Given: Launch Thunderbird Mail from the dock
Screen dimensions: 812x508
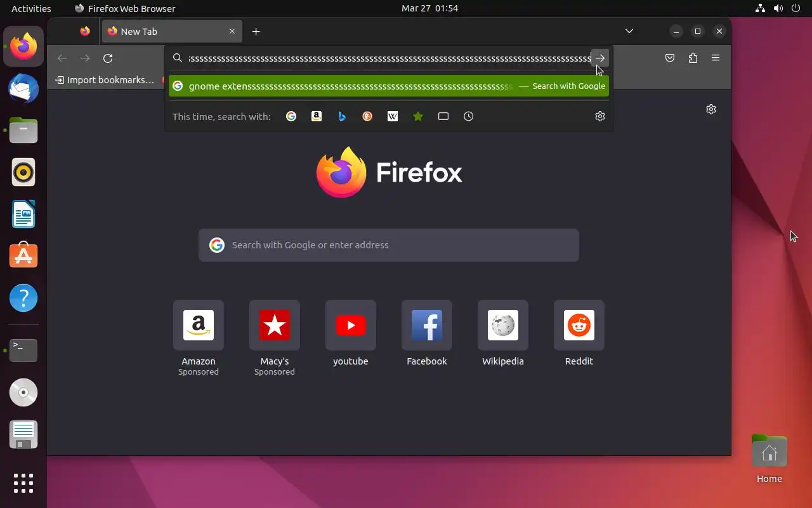Looking at the screenshot, I should click(23, 88).
